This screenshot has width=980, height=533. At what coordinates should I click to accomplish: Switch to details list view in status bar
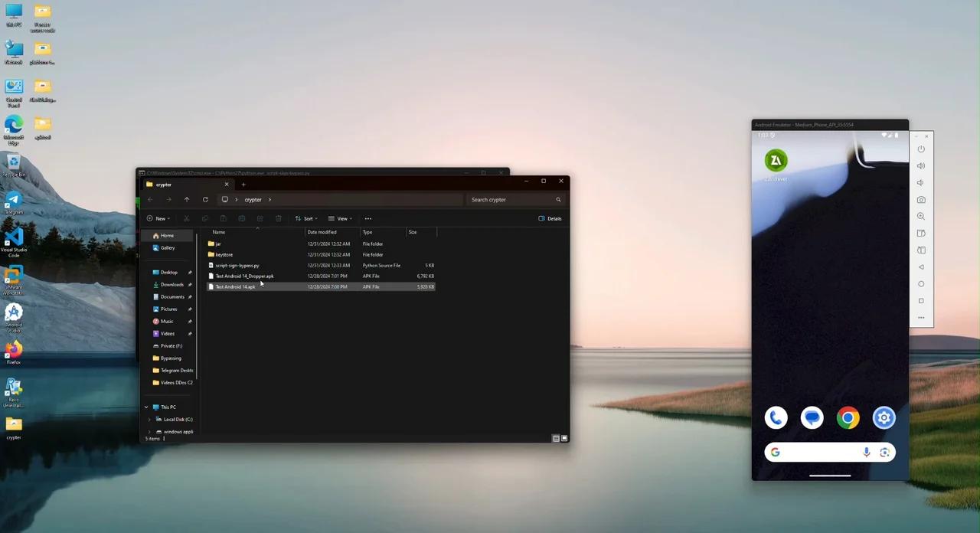556,439
